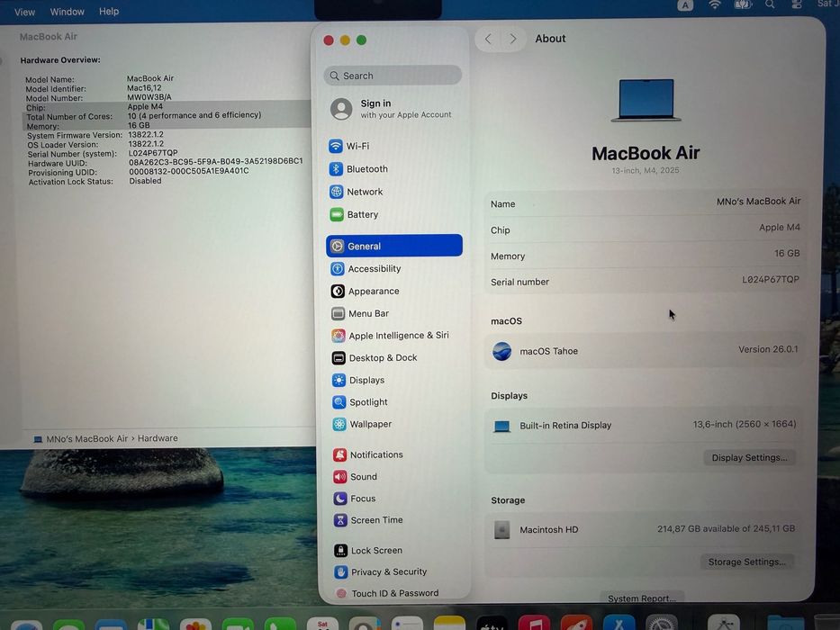Click the input source A indicator
The image size is (840, 630).
[685, 5]
